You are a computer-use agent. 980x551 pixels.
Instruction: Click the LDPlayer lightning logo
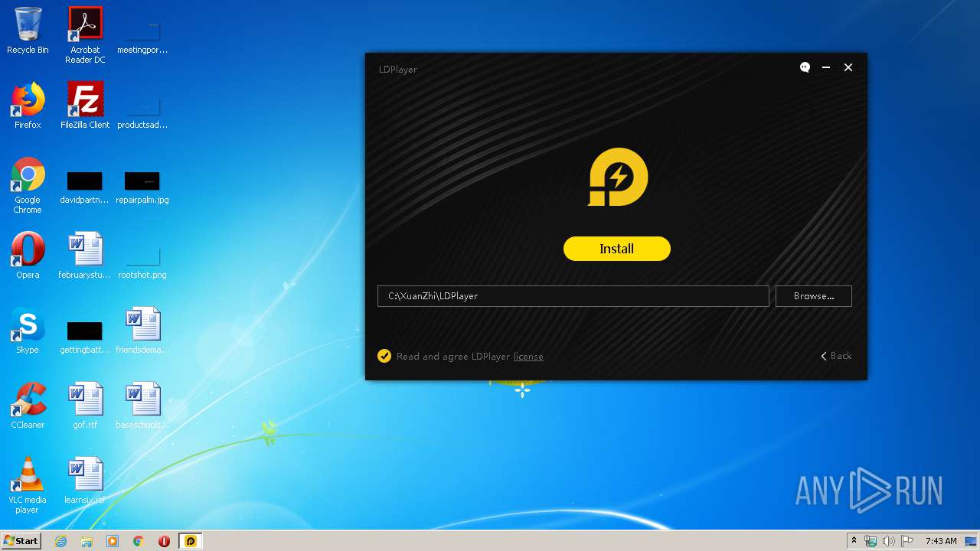click(x=617, y=177)
